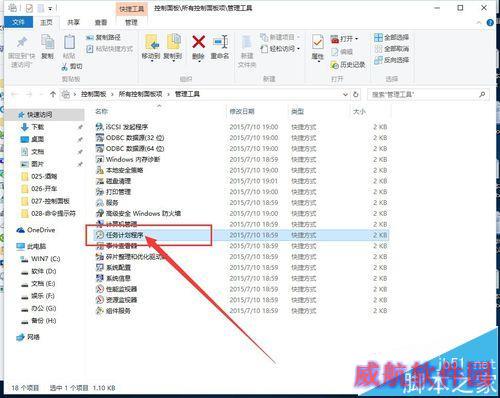Click the Move to icon
Image resolution: width=500 pixels, height=398 pixels.
point(152,42)
